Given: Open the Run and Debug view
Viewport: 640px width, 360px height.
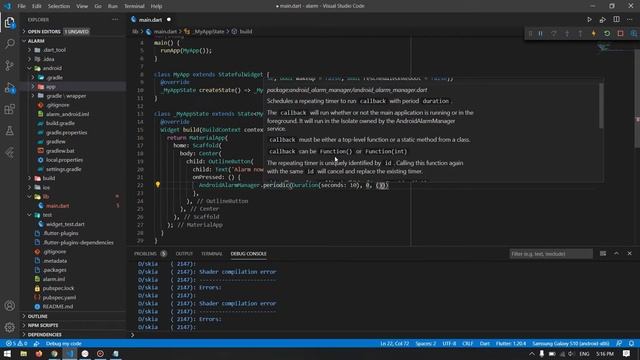Looking at the screenshot, I should pyautogui.click(x=9, y=87).
